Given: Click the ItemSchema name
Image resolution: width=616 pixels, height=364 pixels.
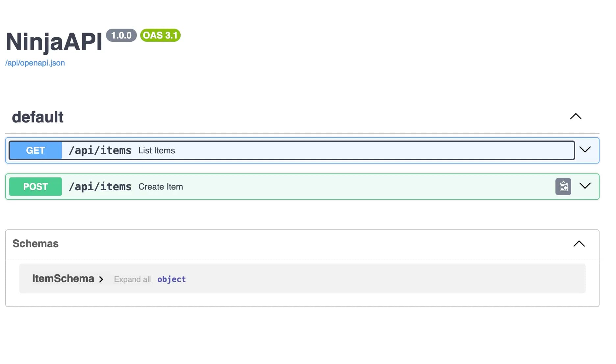Looking at the screenshot, I should coord(63,278).
